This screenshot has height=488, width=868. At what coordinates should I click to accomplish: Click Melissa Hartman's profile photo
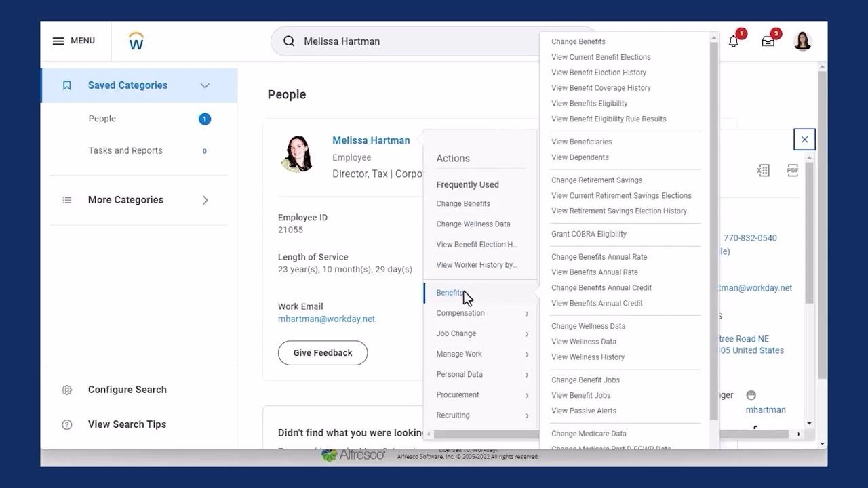click(297, 154)
